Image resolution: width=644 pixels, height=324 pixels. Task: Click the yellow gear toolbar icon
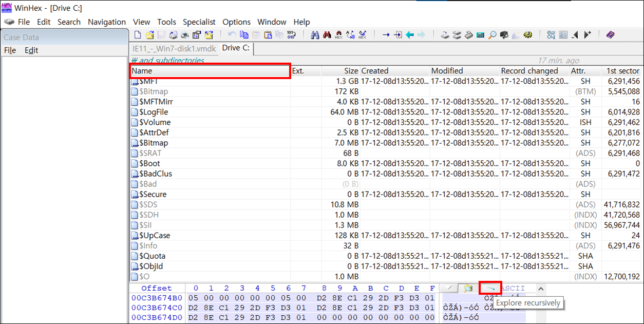(527, 35)
